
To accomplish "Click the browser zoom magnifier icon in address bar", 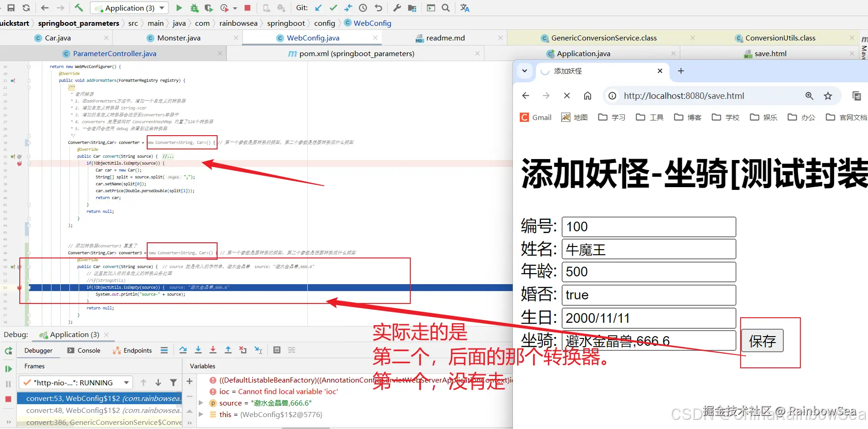I will pos(810,96).
